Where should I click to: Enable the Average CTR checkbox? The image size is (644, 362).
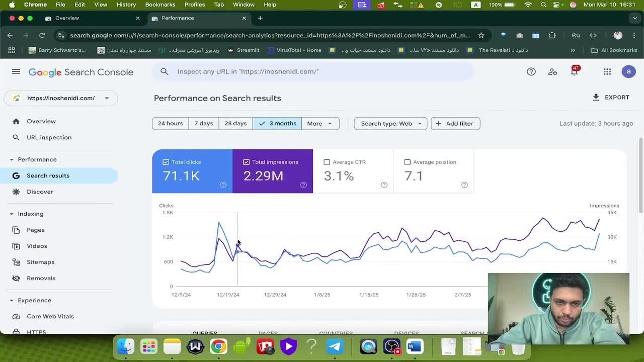(x=327, y=162)
